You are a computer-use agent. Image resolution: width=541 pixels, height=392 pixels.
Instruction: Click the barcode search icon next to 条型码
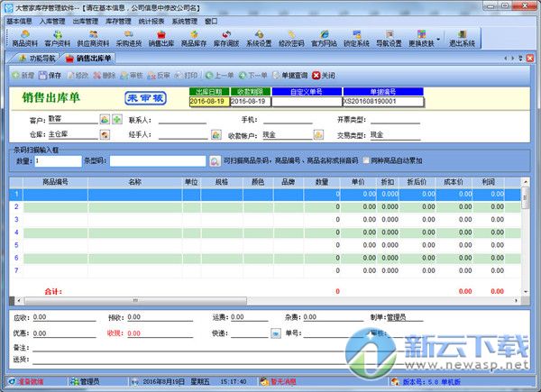coord(215,161)
